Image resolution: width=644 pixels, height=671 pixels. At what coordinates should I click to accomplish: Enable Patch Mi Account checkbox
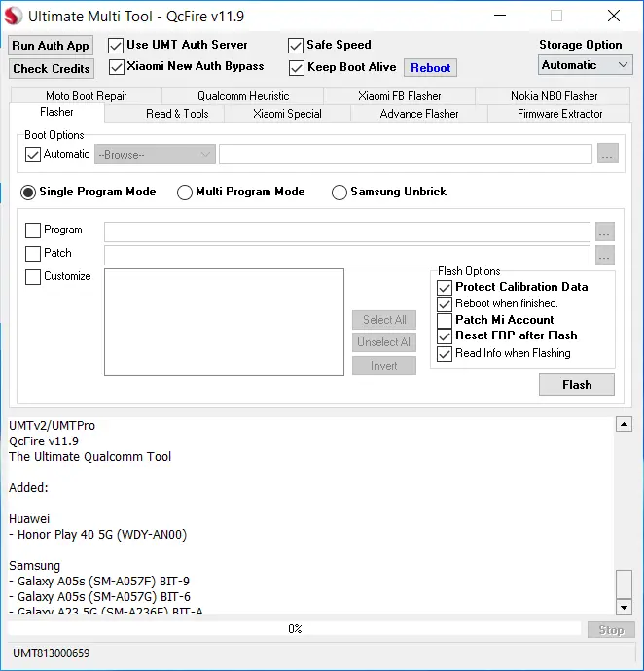pyautogui.click(x=445, y=320)
